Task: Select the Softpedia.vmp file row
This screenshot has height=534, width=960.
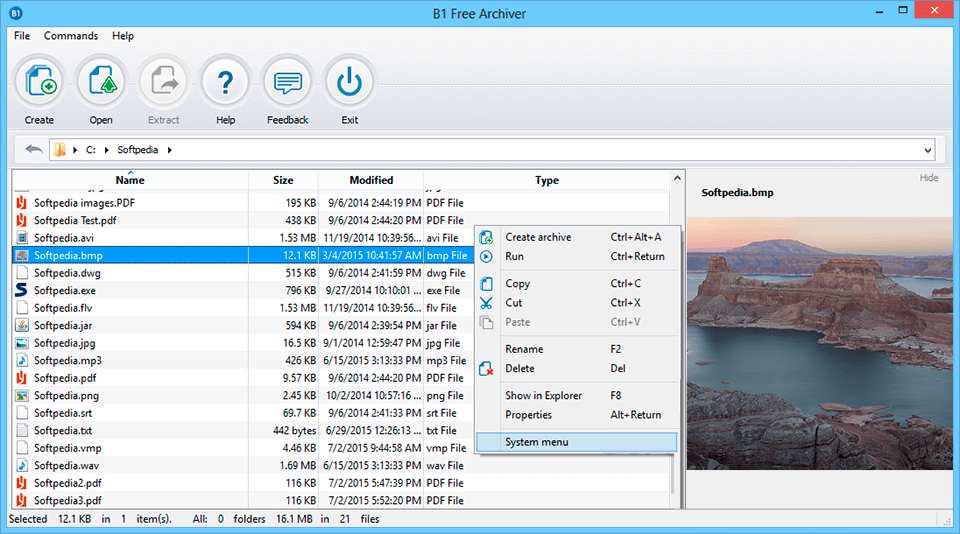Action: click(242, 448)
